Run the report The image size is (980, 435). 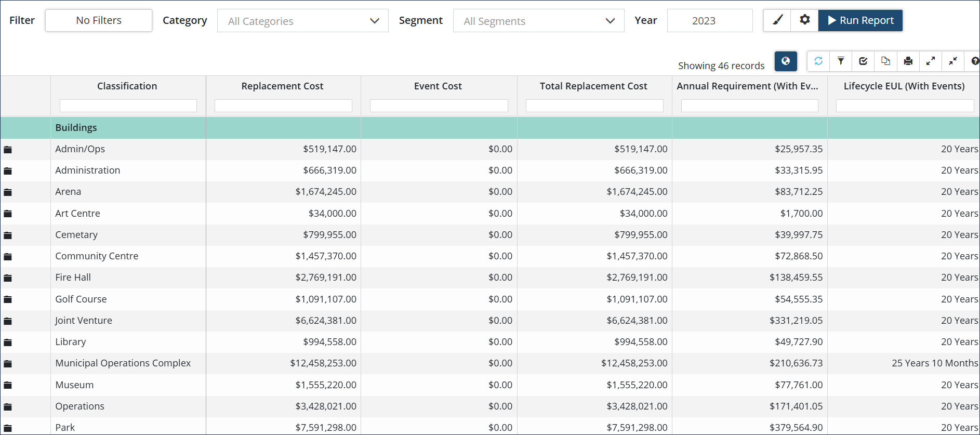(860, 20)
